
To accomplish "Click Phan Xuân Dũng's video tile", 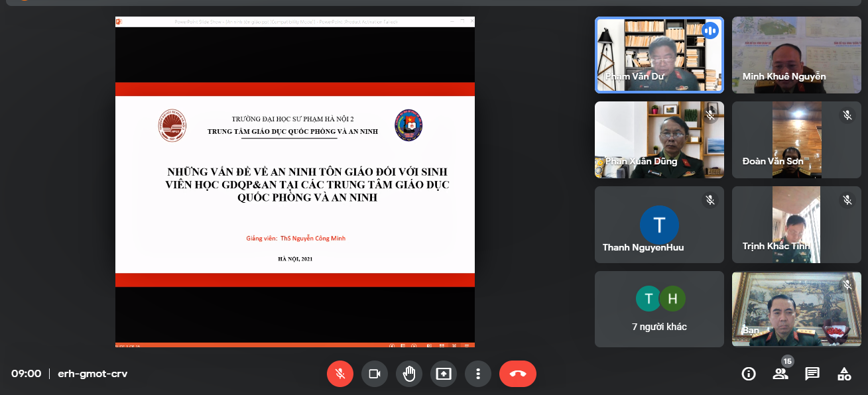I will click(x=659, y=140).
